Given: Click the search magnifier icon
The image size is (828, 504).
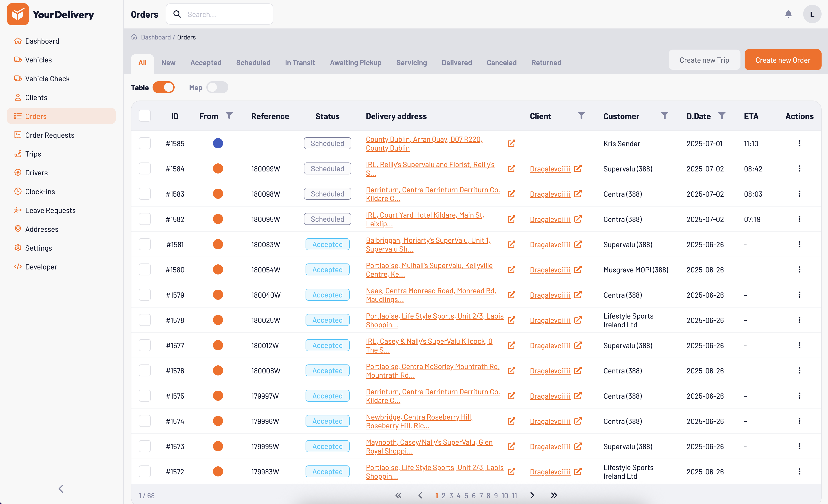Looking at the screenshot, I should [177, 14].
